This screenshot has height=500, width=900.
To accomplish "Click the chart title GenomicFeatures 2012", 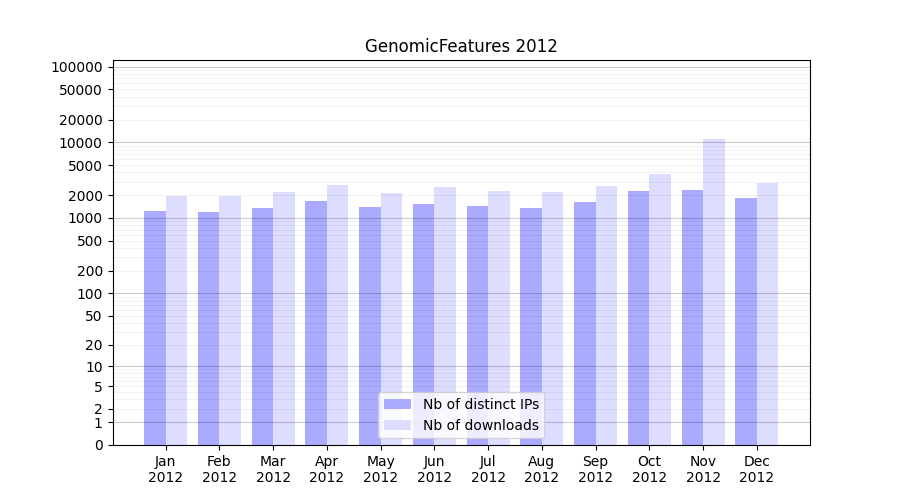I will tap(461, 46).
